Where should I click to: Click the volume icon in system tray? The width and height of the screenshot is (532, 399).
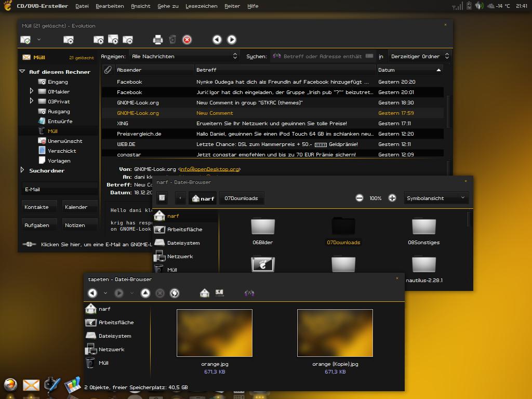479,6
